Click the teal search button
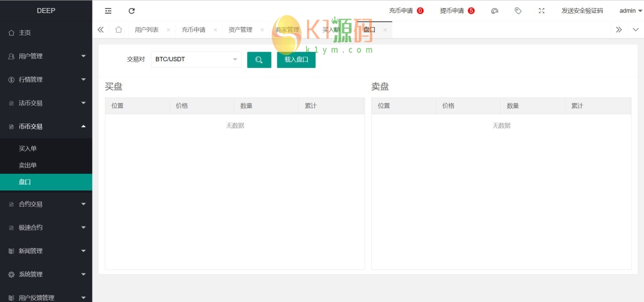 coord(259,60)
